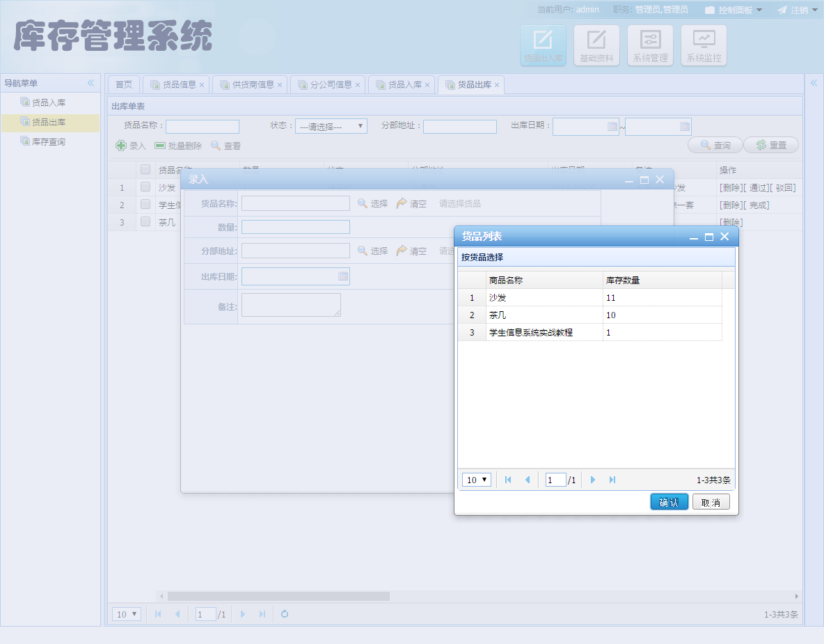This screenshot has height=644, width=824.
Task: Click the 数量 input field in 录入 dialog
Action: pos(295,226)
